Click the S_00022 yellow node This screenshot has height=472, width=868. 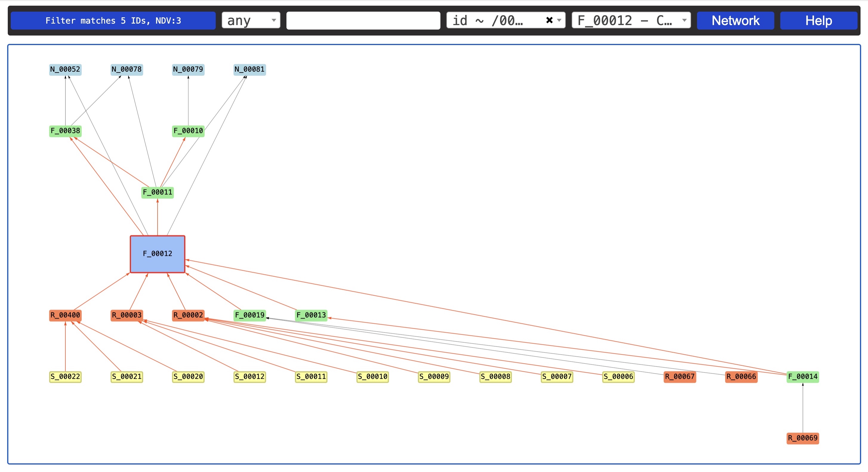(x=65, y=376)
